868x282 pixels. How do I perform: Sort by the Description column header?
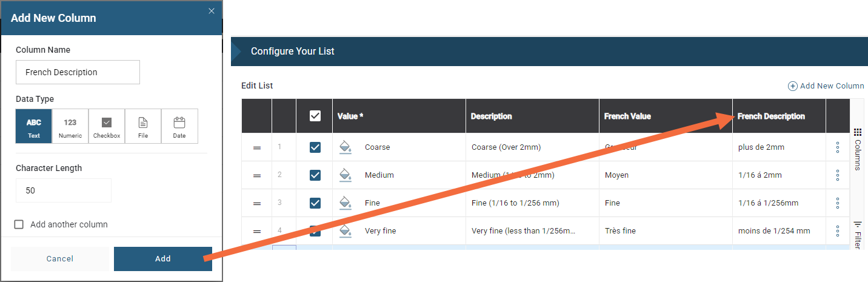pos(532,116)
